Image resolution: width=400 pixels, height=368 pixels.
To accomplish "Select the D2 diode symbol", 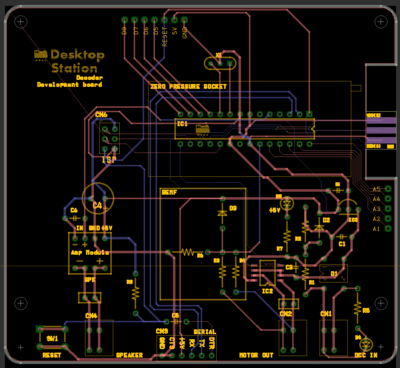I will click(319, 228).
